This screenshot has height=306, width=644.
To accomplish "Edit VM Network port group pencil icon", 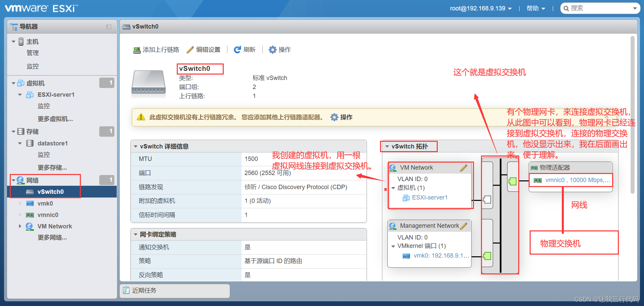I will 464,168.
